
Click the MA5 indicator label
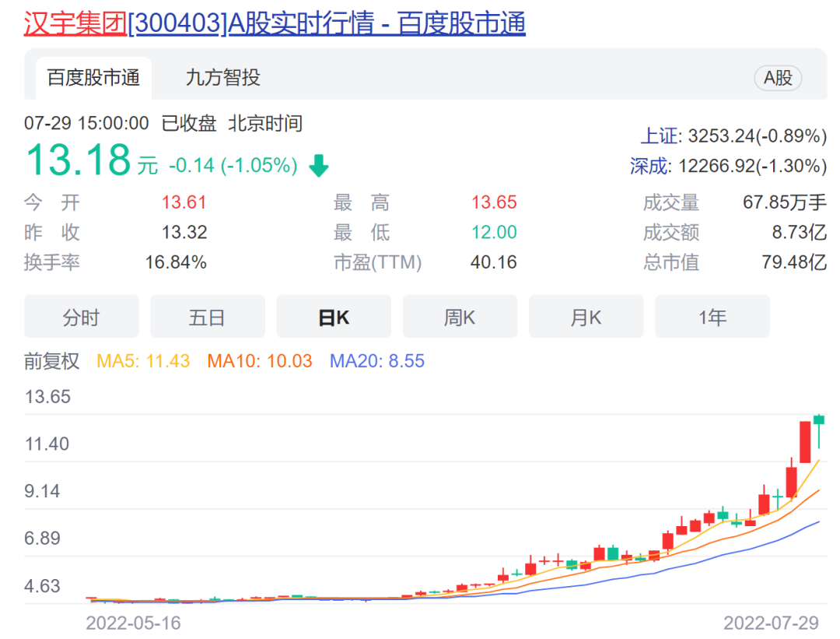[x=143, y=361]
